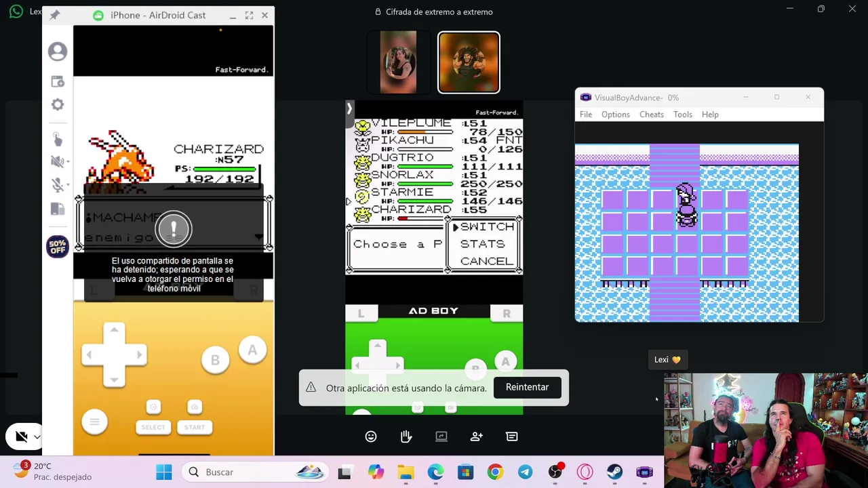Open Windows Start menu

click(x=164, y=472)
